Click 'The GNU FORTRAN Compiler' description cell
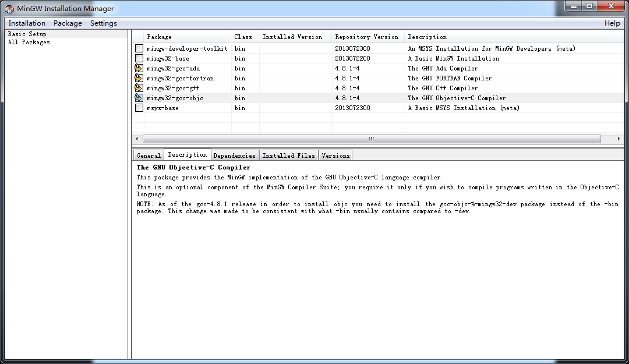 [450, 78]
